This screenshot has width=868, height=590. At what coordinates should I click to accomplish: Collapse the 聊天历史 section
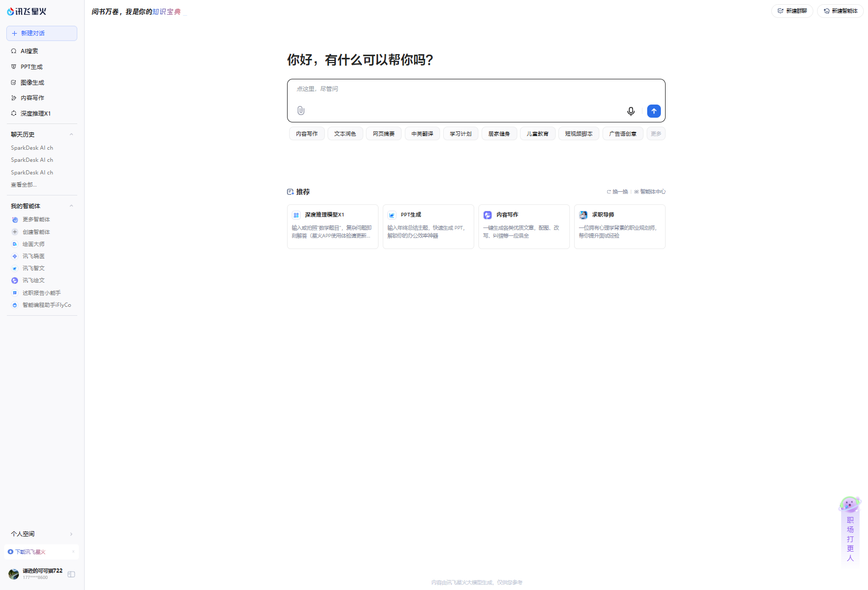click(72, 134)
